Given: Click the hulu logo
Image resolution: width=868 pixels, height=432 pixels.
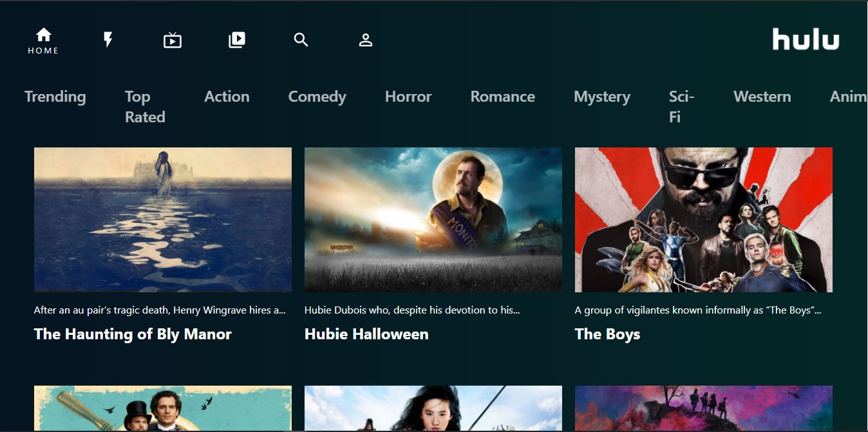Looking at the screenshot, I should coord(806,39).
